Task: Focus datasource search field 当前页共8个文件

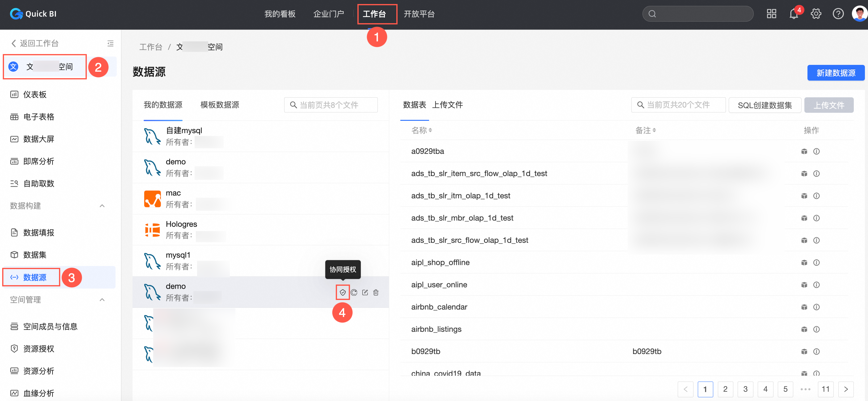Action: click(x=331, y=105)
